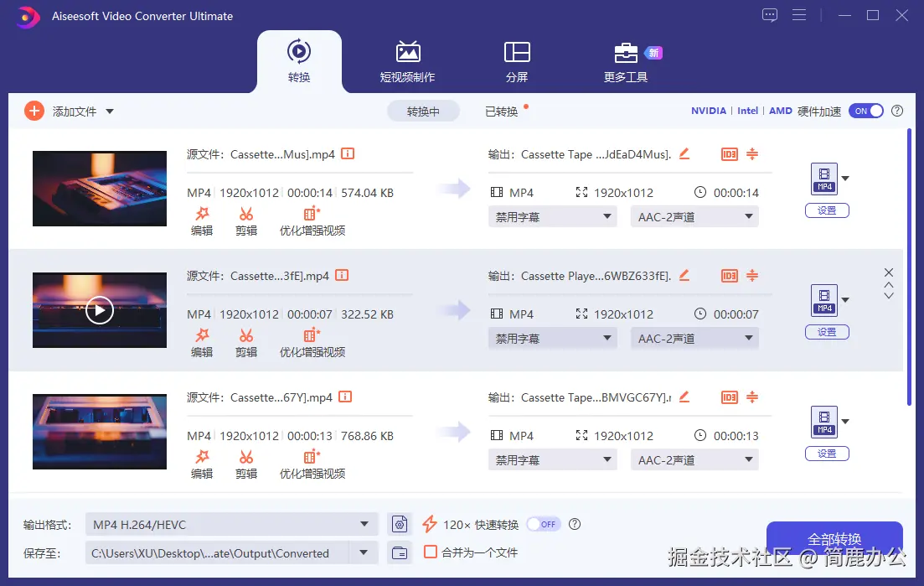The height and width of the screenshot is (586, 924).
Task: Show file info via the i icon
Action: click(348, 153)
